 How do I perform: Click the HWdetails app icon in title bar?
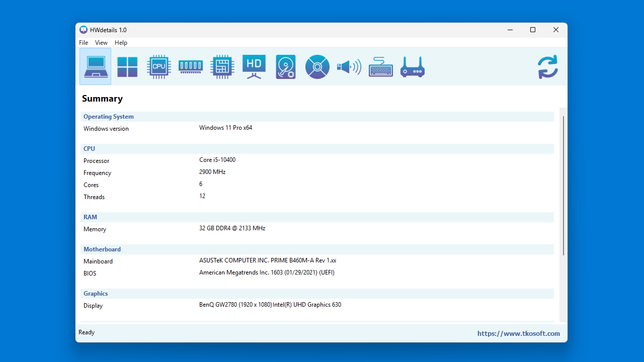point(84,30)
